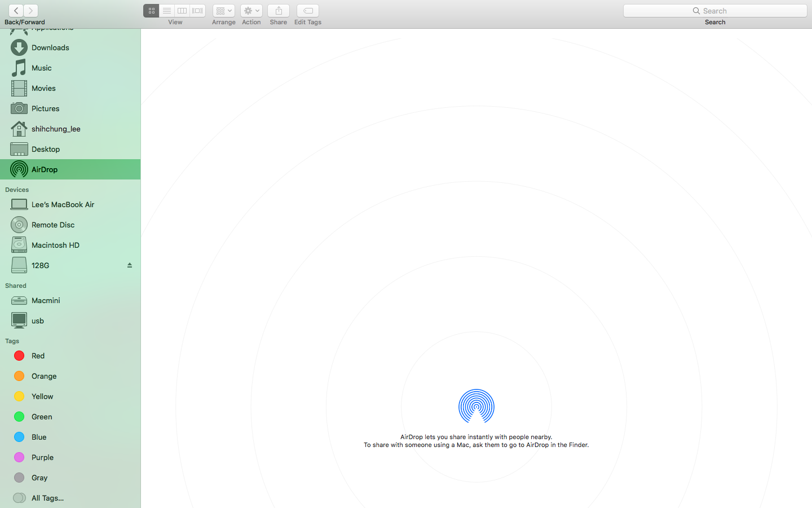Click the Forward navigation button
Viewport: 812px width, 508px height.
(30, 10)
